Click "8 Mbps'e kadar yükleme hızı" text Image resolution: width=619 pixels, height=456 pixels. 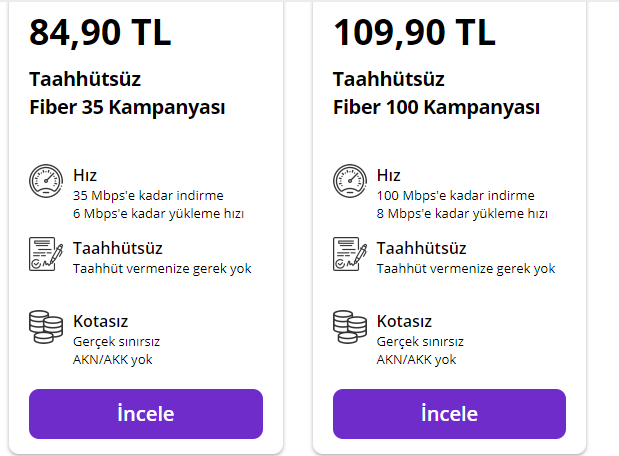tap(462, 214)
